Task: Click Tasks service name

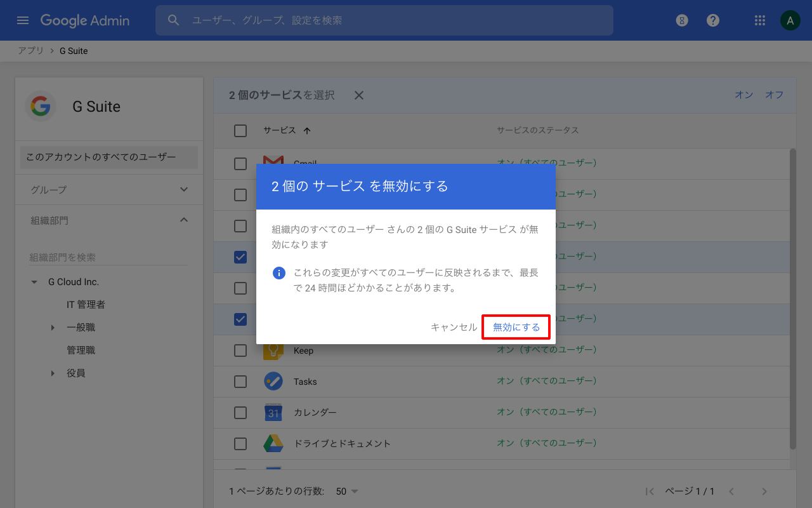Action: coord(305,382)
